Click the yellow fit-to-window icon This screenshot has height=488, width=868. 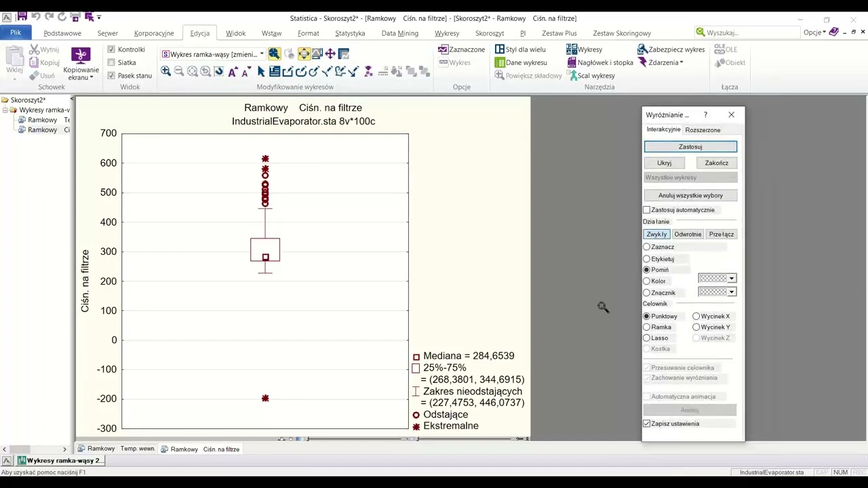[304, 54]
